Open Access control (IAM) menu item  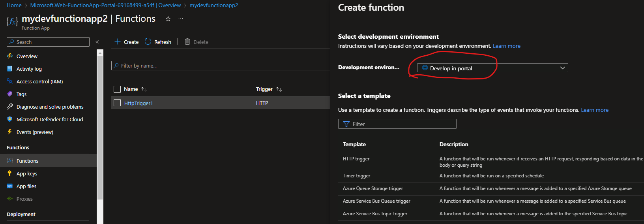[39, 81]
